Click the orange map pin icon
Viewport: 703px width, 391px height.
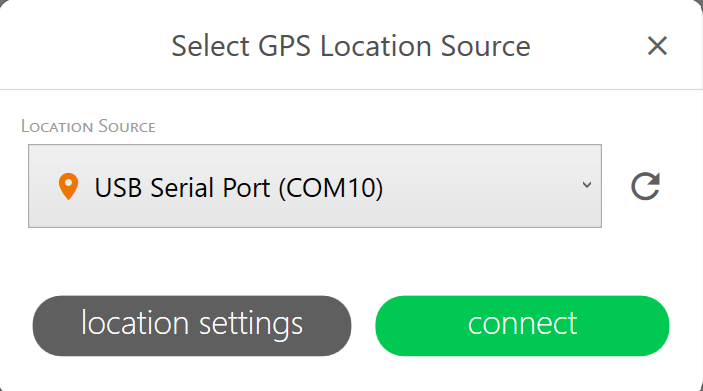point(69,187)
